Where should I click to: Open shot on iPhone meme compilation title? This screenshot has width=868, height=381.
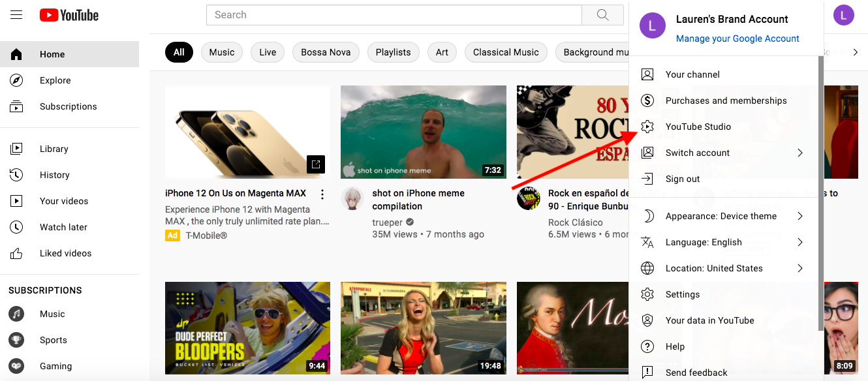point(418,200)
